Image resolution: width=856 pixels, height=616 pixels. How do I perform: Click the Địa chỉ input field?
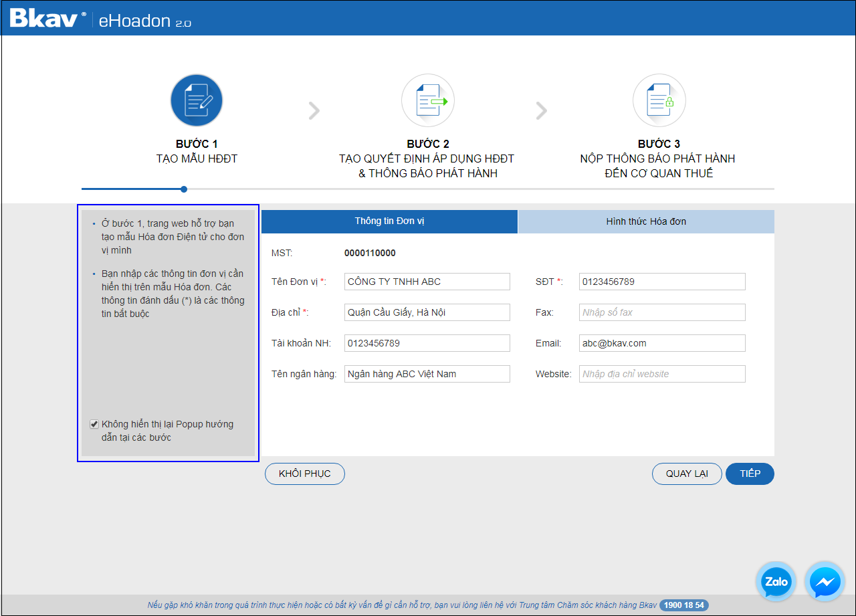(427, 312)
